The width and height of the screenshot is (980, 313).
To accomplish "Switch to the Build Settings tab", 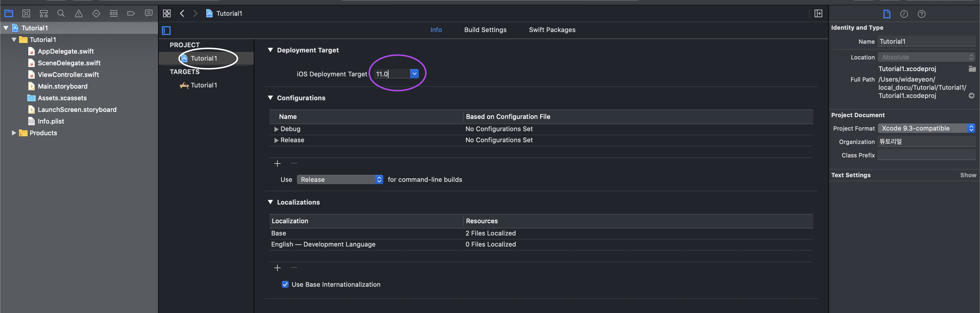I will [x=485, y=30].
